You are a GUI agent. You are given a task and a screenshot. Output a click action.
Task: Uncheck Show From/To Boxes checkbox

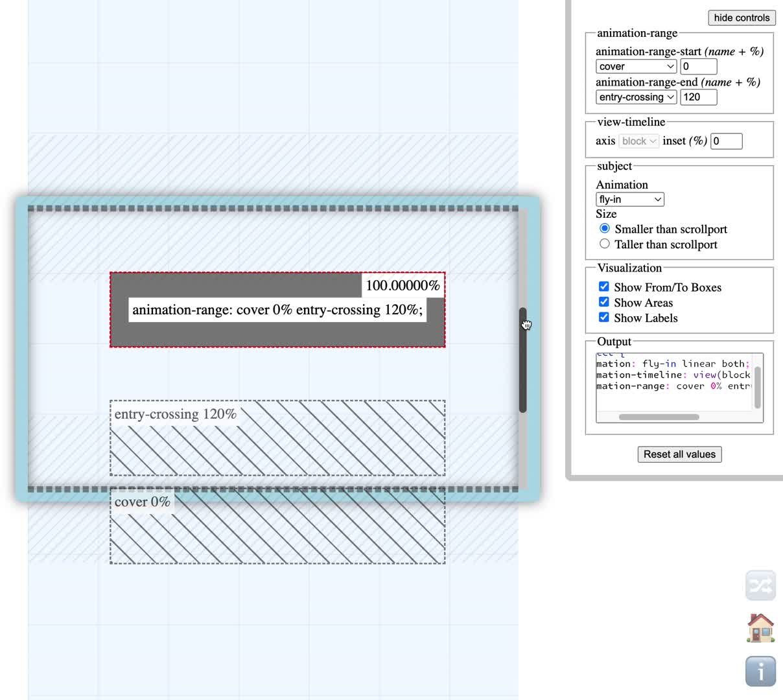603,286
